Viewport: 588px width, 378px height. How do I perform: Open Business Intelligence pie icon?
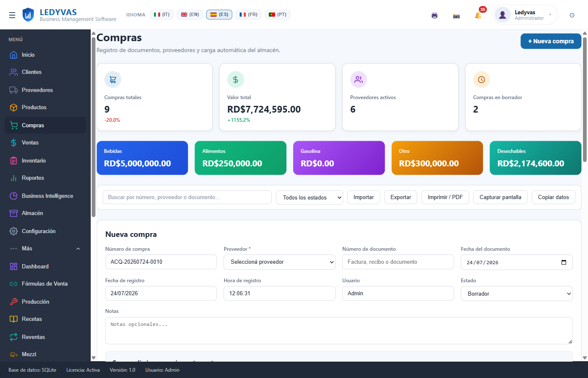click(13, 196)
